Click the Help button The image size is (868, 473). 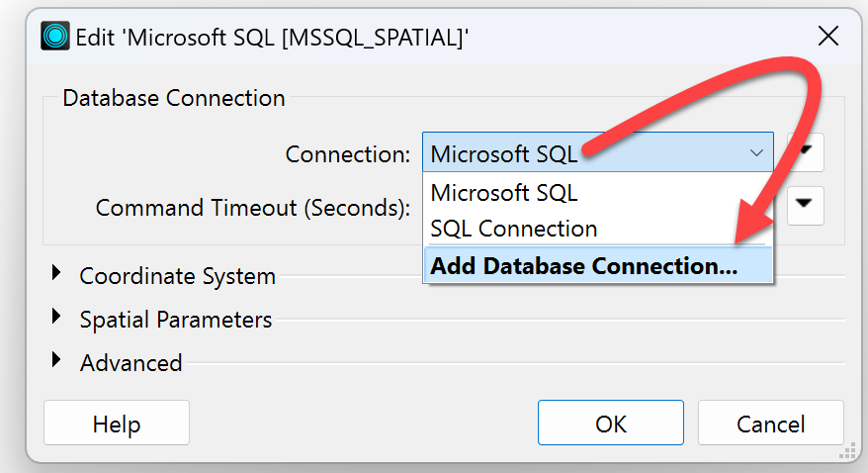pyautogui.click(x=117, y=424)
